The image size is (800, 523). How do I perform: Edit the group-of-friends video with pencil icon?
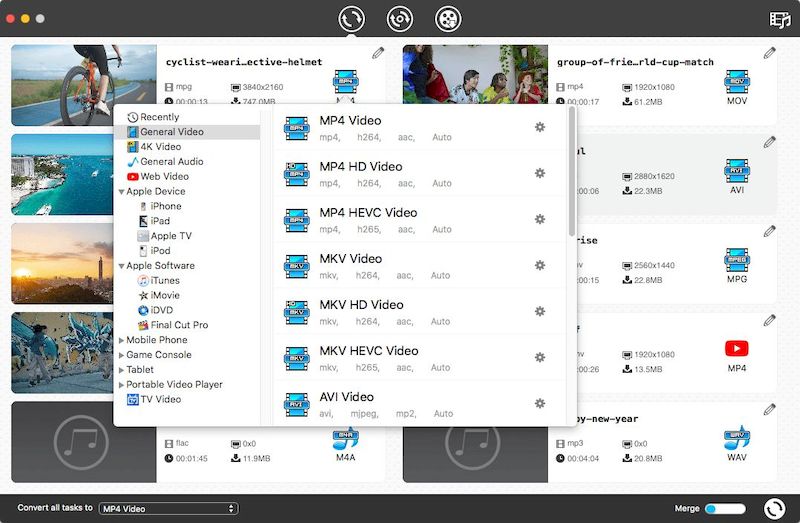(x=769, y=53)
